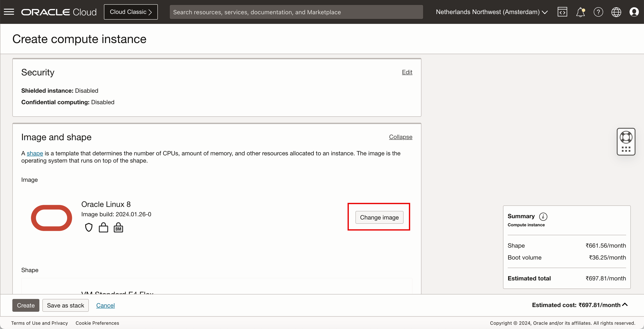
Task: Open the user profile avatar
Action: point(634,12)
